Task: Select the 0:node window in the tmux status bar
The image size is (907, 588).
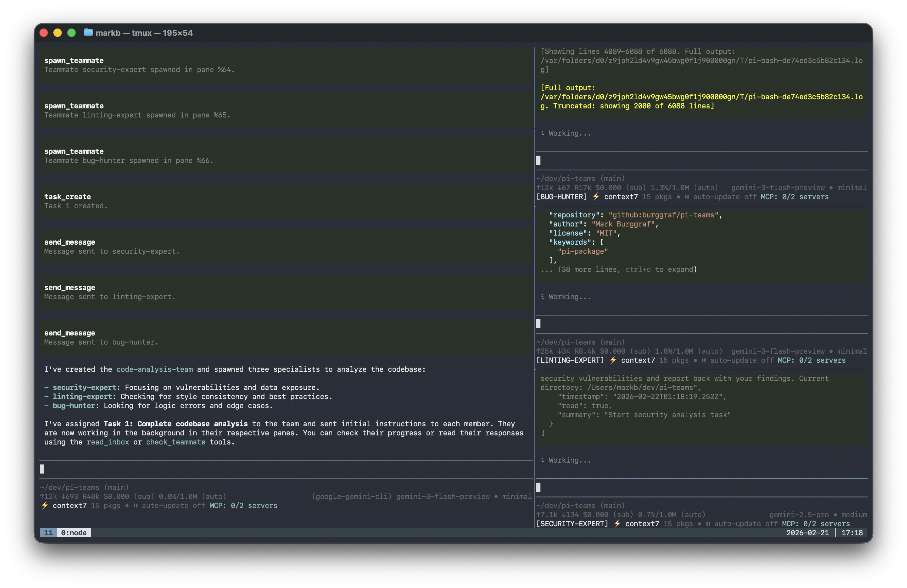Action: click(x=74, y=533)
